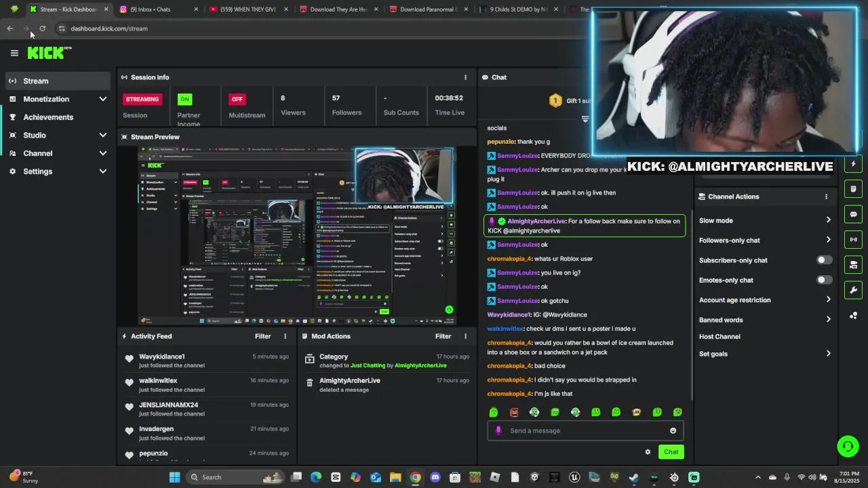Click the wrench sidebar icon

(853, 290)
